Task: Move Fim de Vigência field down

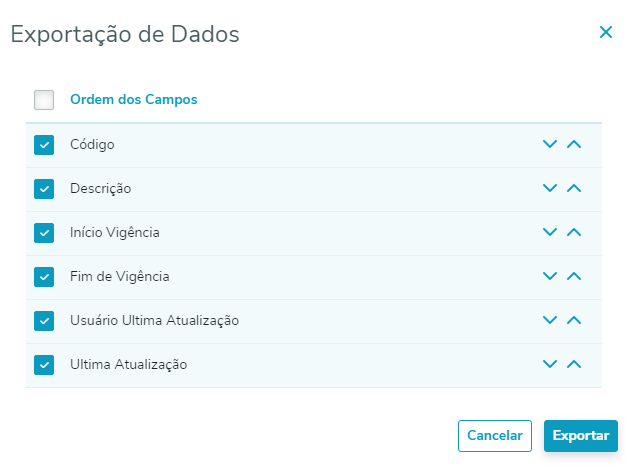Action: point(549,276)
